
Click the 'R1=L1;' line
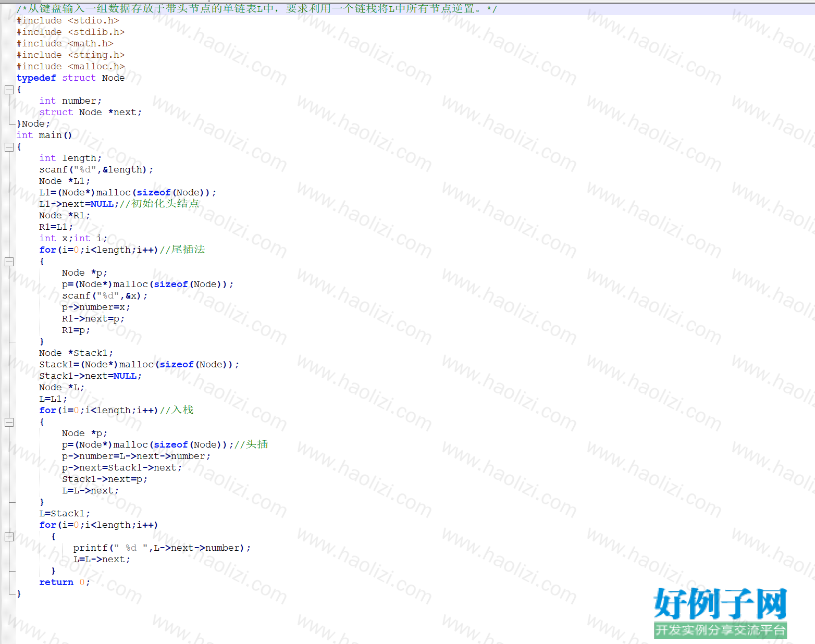coord(56,227)
